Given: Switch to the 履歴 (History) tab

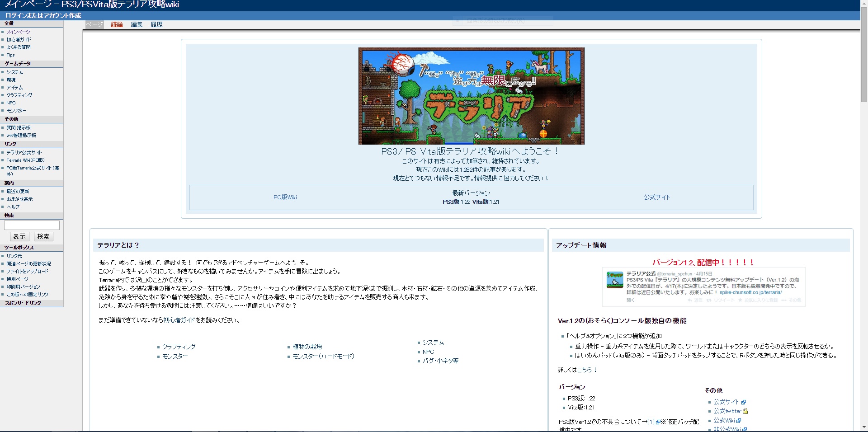Looking at the screenshot, I should coord(157,24).
